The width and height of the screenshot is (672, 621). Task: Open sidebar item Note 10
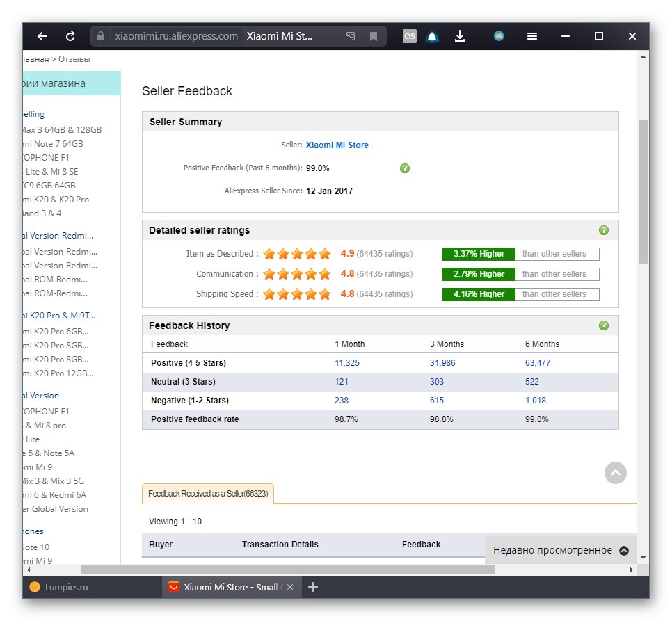point(36,547)
